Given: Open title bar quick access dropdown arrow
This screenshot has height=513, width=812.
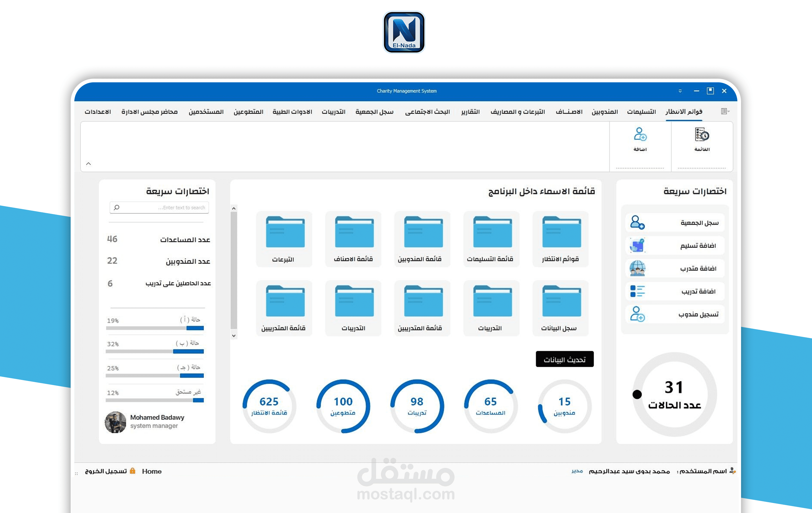Looking at the screenshot, I should [x=680, y=91].
